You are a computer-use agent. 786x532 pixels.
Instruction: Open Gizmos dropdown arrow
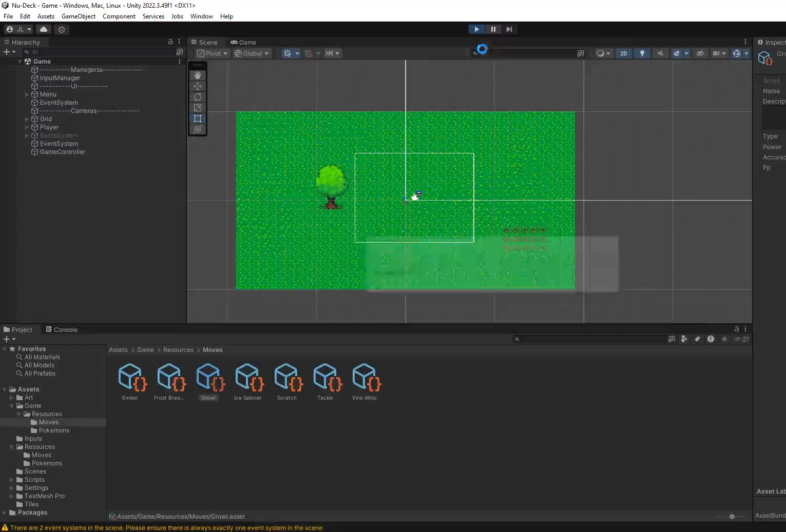[746, 53]
